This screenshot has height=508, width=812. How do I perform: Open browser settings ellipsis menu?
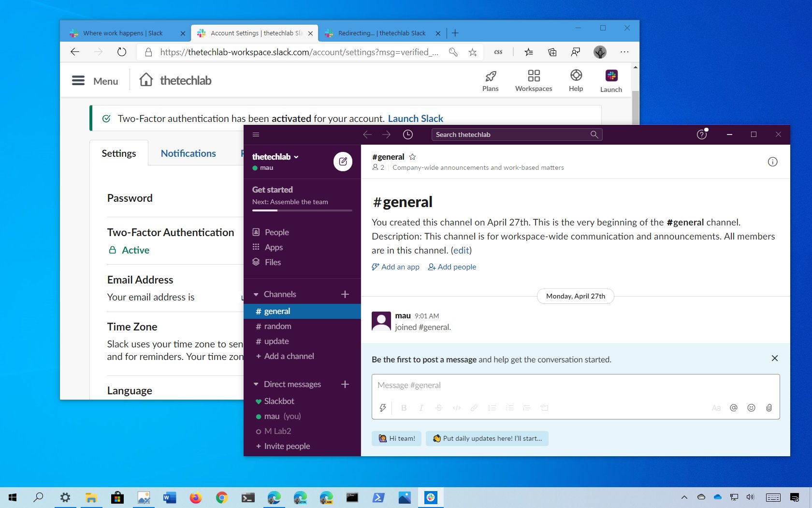click(x=624, y=52)
